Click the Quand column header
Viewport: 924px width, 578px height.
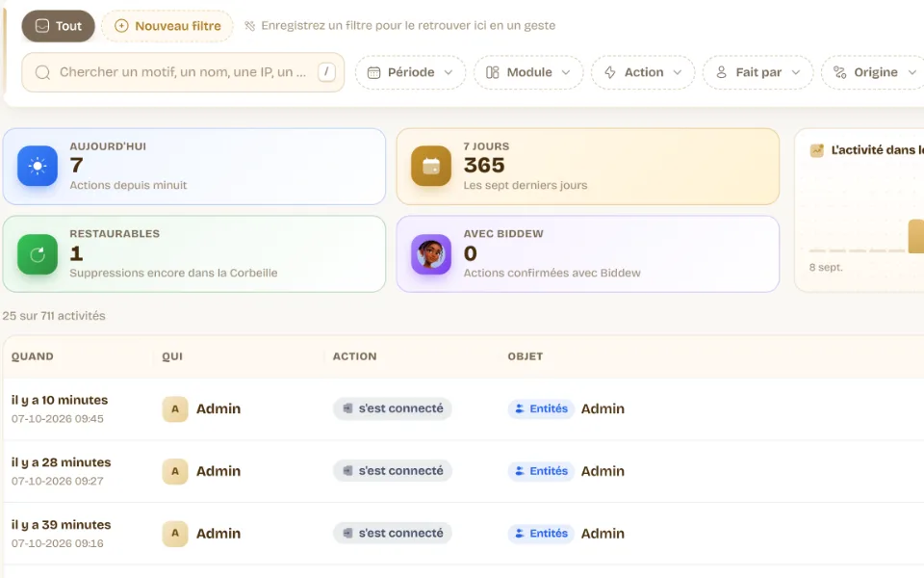coord(33,356)
